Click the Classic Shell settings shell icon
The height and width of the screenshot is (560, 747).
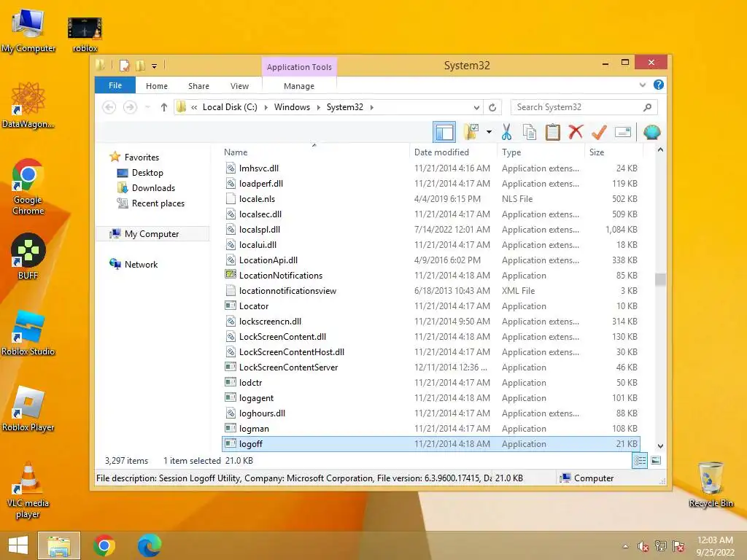click(x=651, y=133)
